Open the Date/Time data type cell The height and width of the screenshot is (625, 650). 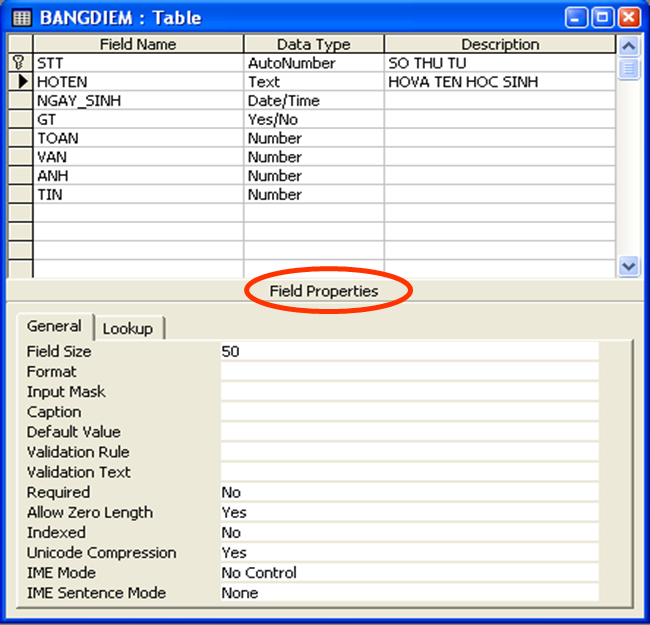[x=314, y=100]
